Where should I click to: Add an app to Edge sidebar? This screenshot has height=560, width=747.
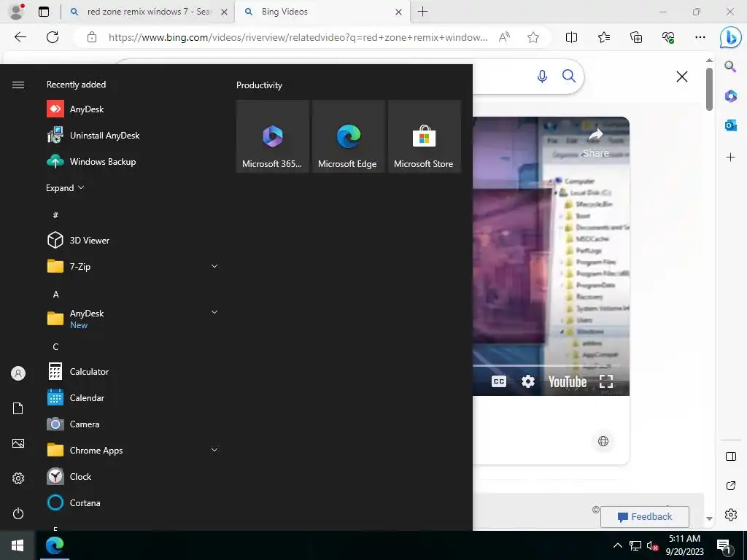pyautogui.click(x=730, y=157)
